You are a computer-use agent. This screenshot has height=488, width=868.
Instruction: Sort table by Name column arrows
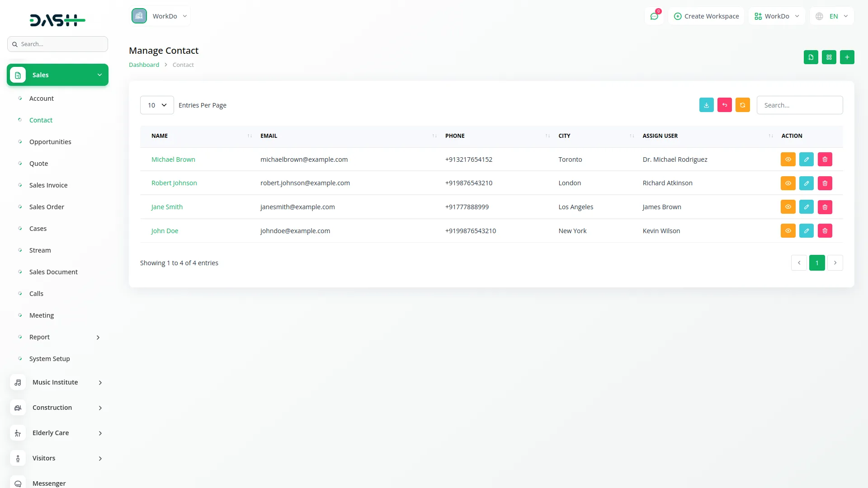click(250, 136)
